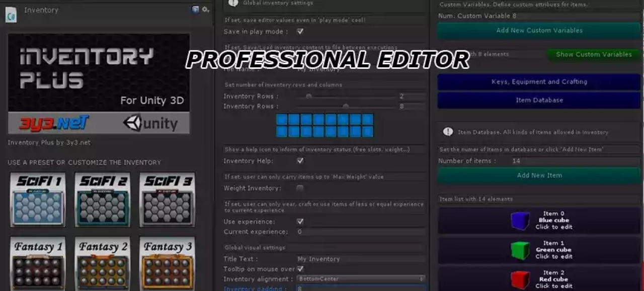Click the Global visual settings heading
This screenshot has height=291, width=644.
click(x=255, y=248)
